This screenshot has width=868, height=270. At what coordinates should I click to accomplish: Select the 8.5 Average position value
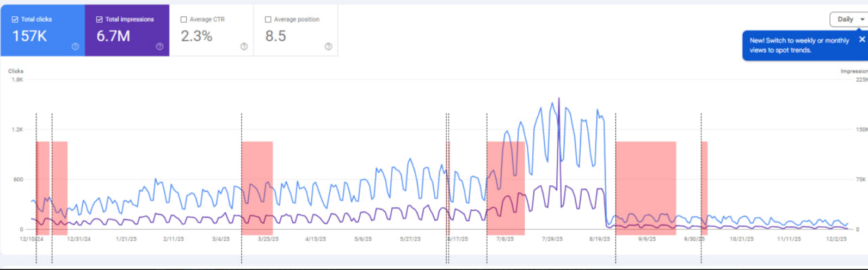(275, 36)
